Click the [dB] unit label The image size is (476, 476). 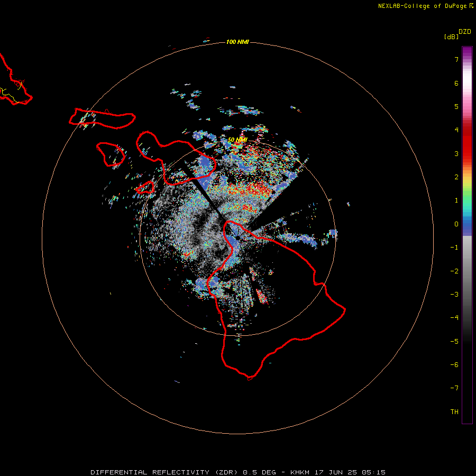pos(451,36)
